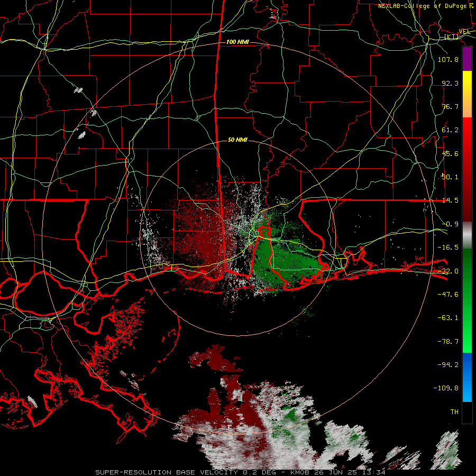Click the 50 NMI range ring label
This screenshot has width=476, height=476.
click(x=237, y=140)
